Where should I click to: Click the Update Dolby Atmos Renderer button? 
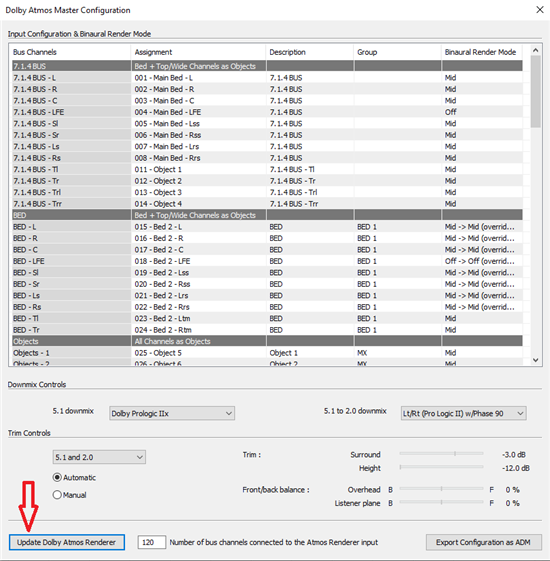coord(67,542)
